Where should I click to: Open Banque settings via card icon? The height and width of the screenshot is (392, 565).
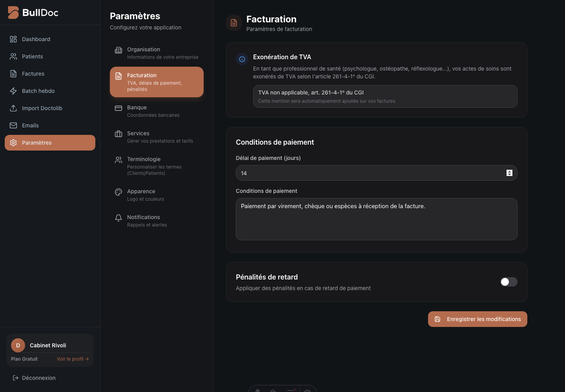[118, 108]
